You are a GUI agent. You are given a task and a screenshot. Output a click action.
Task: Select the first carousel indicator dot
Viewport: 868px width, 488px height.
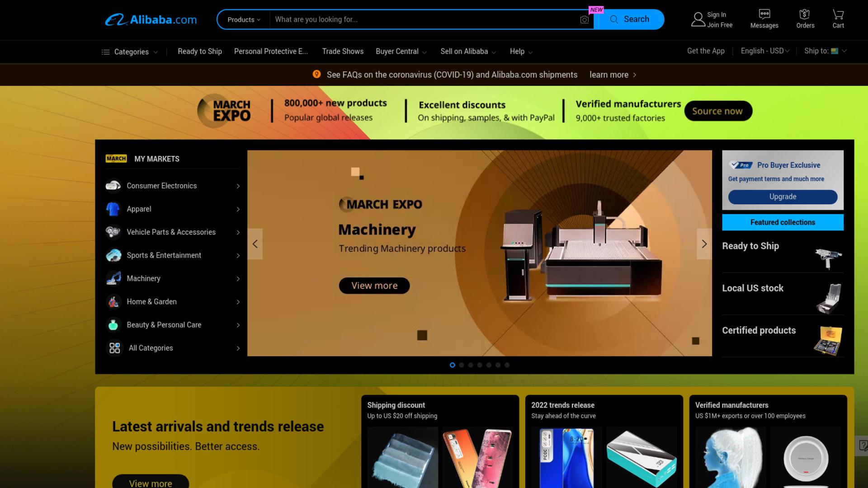point(452,365)
